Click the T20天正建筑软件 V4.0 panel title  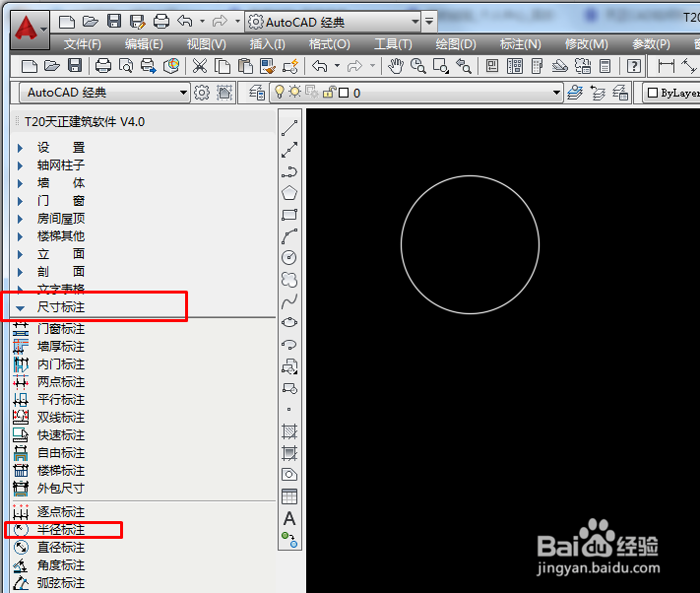point(85,122)
